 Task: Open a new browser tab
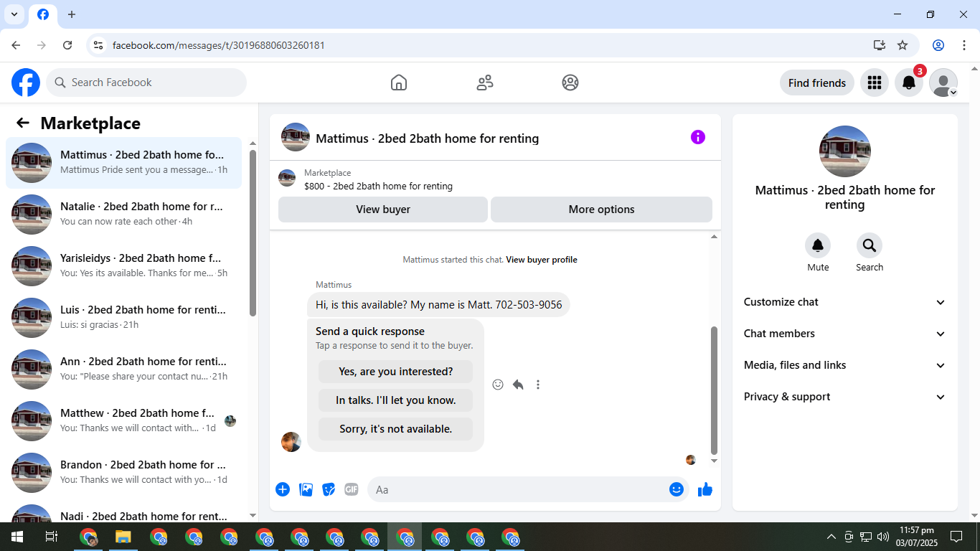tap(72, 14)
